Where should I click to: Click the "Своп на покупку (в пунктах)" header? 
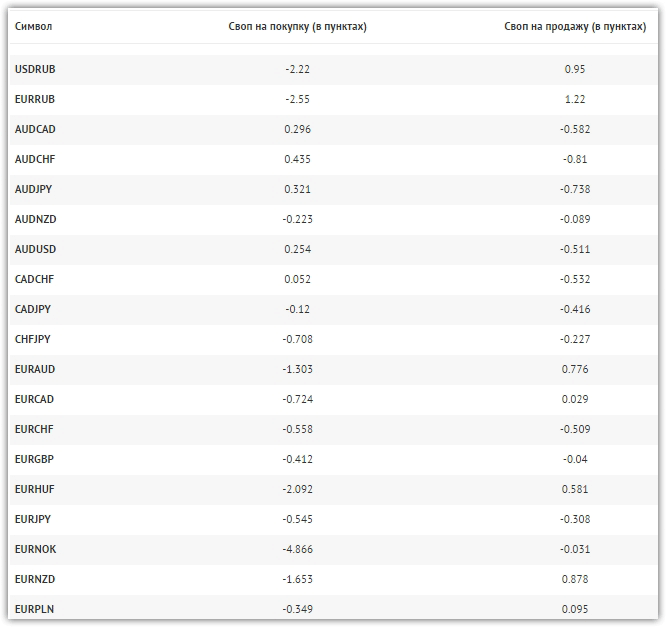click(297, 27)
